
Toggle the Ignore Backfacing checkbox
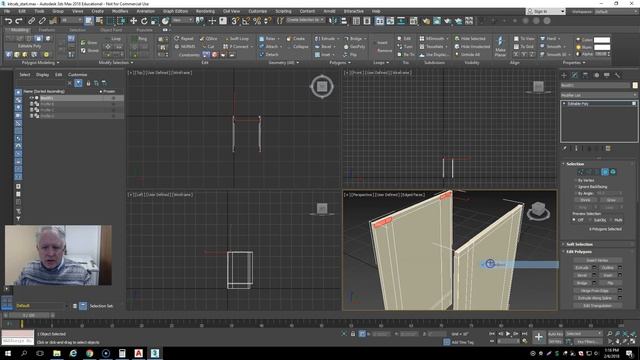pyautogui.click(x=576, y=187)
